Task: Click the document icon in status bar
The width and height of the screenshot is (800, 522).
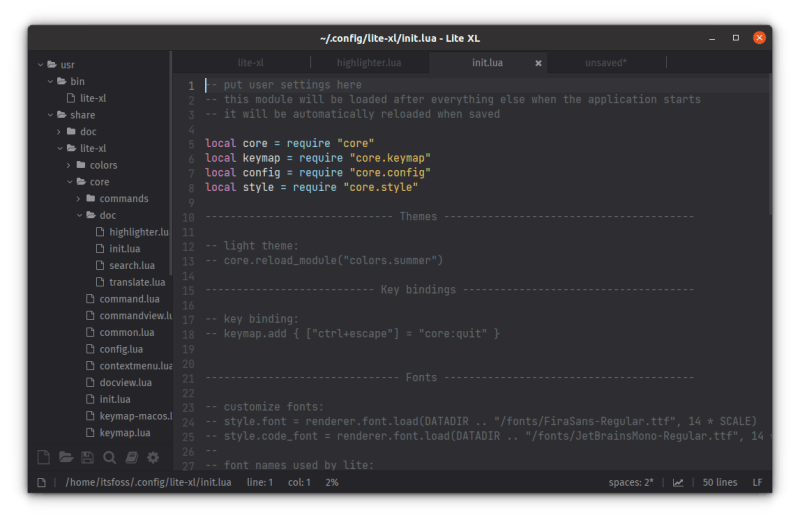Action: [41, 482]
